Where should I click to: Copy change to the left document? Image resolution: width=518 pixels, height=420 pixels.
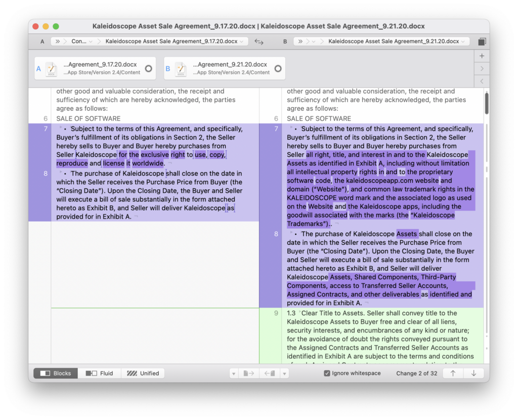[x=270, y=373]
